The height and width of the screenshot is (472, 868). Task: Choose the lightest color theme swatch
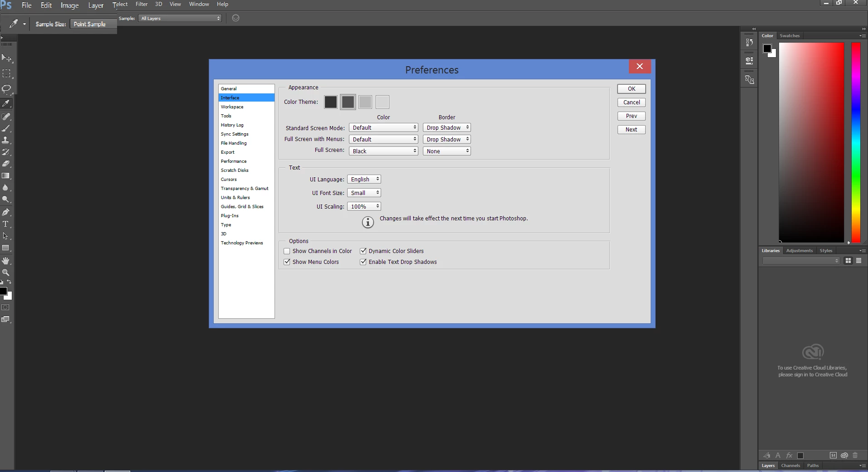(383, 102)
